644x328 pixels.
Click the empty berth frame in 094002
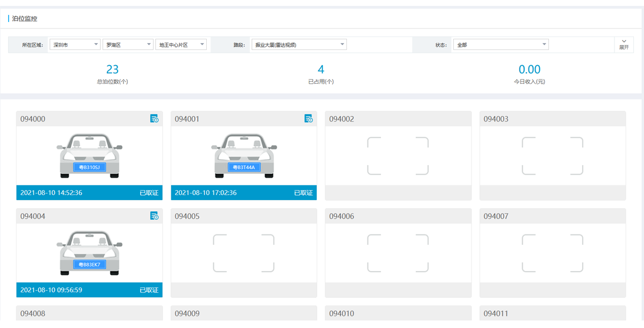(398, 156)
